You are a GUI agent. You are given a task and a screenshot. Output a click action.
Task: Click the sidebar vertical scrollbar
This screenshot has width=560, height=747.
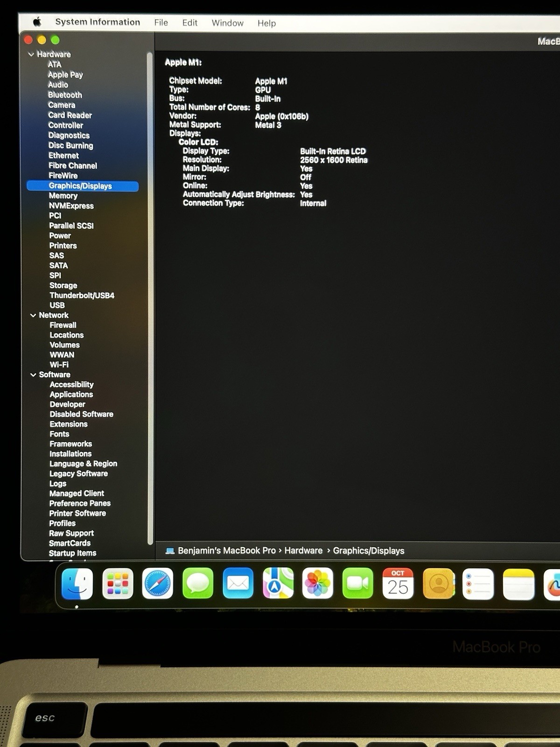150,299
